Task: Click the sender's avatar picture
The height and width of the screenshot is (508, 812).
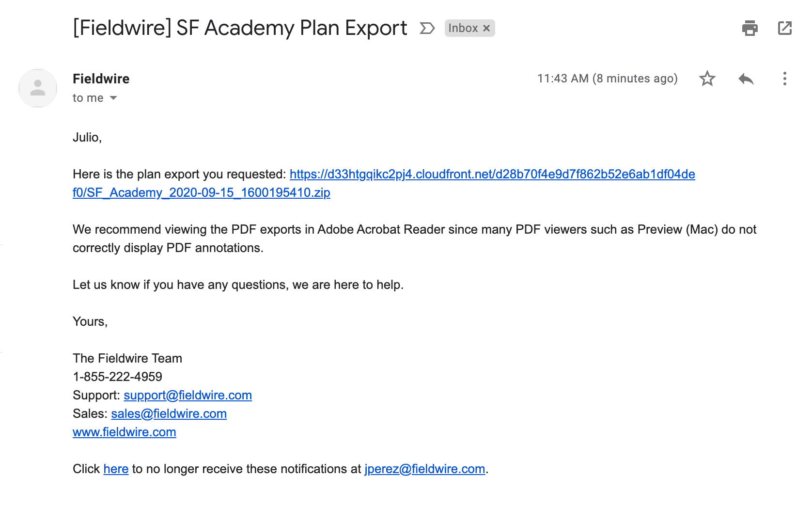Action: pyautogui.click(x=38, y=88)
